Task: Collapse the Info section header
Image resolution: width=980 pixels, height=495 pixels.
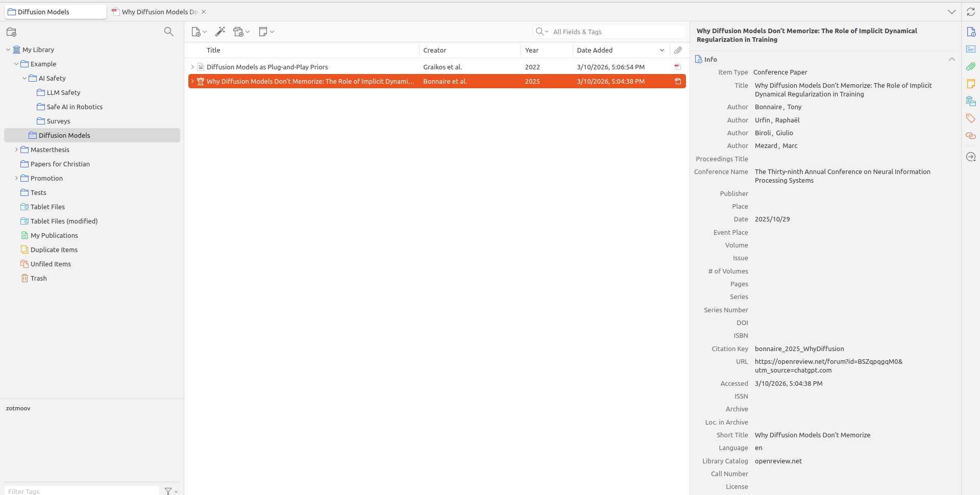Action: pos(951,59)
